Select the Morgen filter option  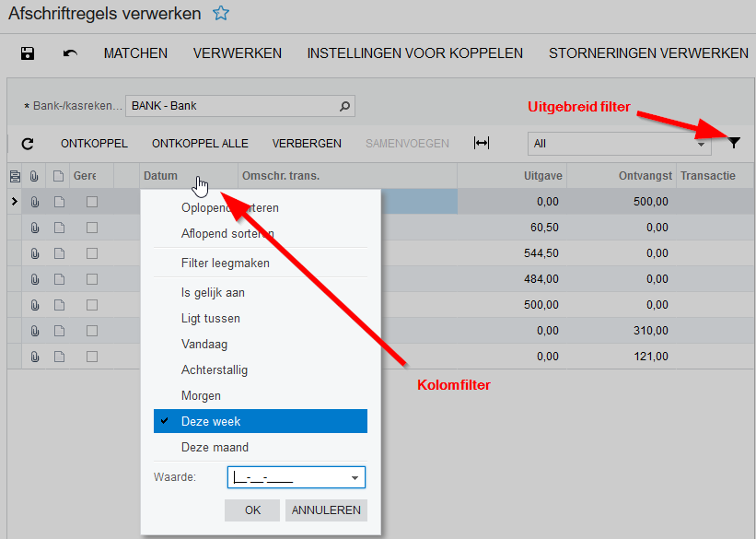coord(201,395)
